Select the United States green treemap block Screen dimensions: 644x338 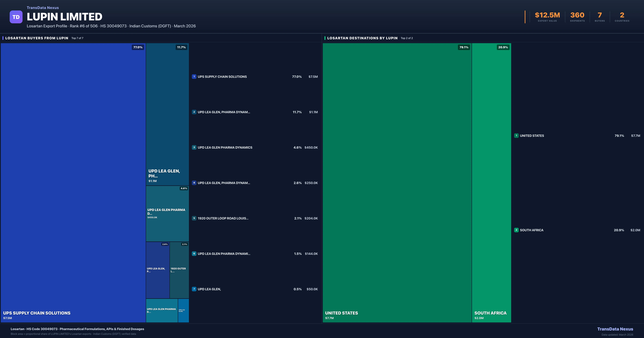click(397, 183)
